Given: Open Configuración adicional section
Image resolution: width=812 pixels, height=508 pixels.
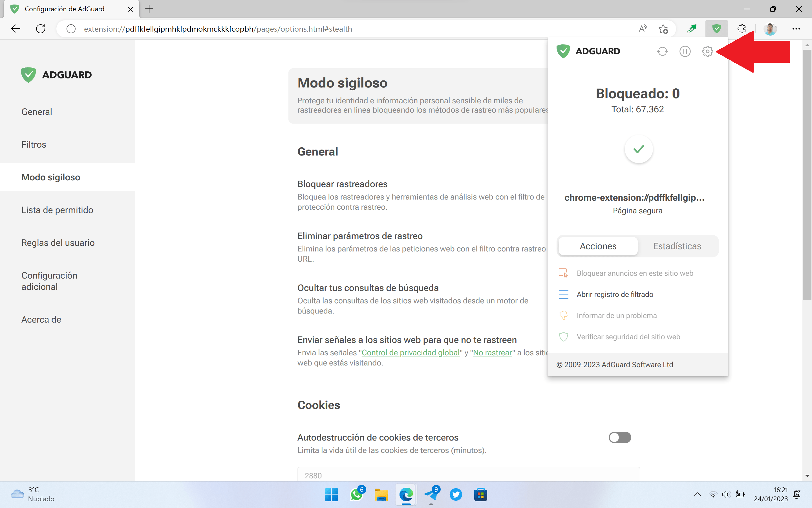Looking at the screenshot, I should (x=49, y=281).
